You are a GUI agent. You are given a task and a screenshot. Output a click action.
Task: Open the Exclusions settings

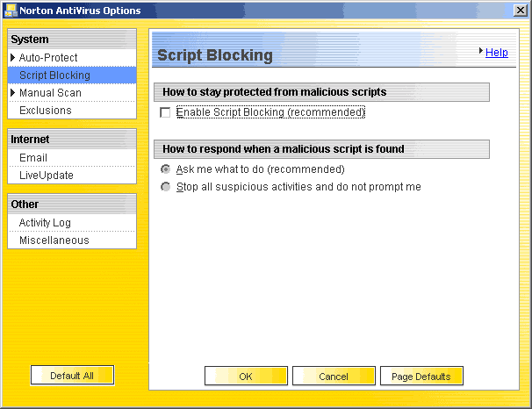point(46,111)
